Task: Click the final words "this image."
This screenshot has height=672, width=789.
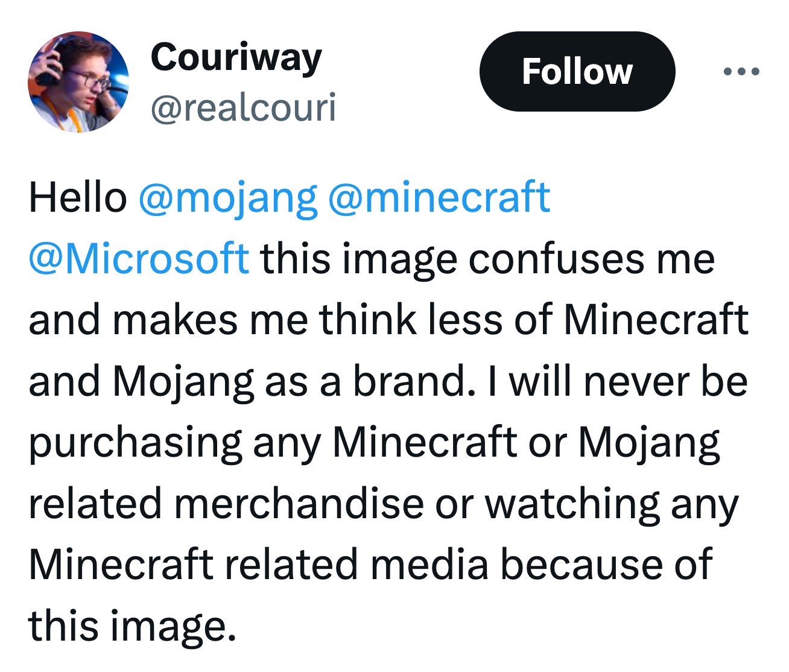Action: 132,626
